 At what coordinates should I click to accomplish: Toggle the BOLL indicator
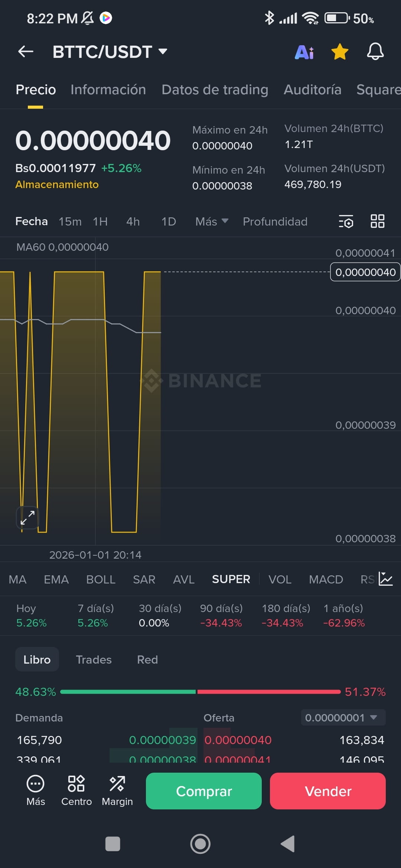click(101, 579)
